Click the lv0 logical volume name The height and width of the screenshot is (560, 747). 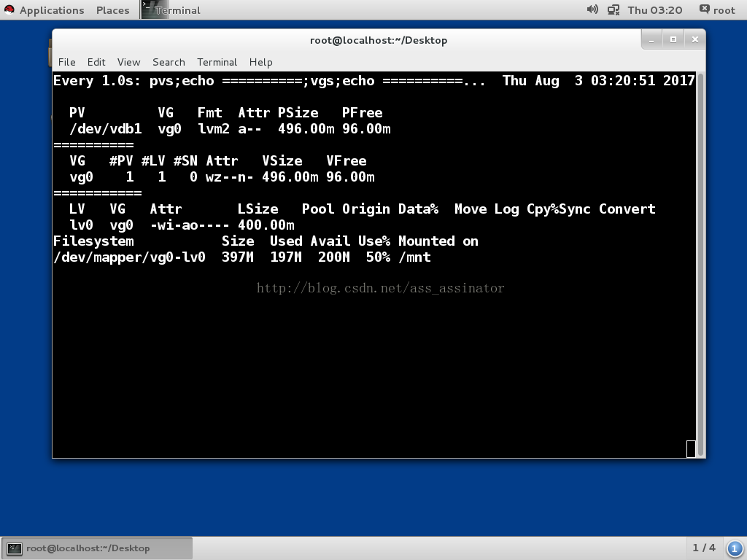[81, 225]
